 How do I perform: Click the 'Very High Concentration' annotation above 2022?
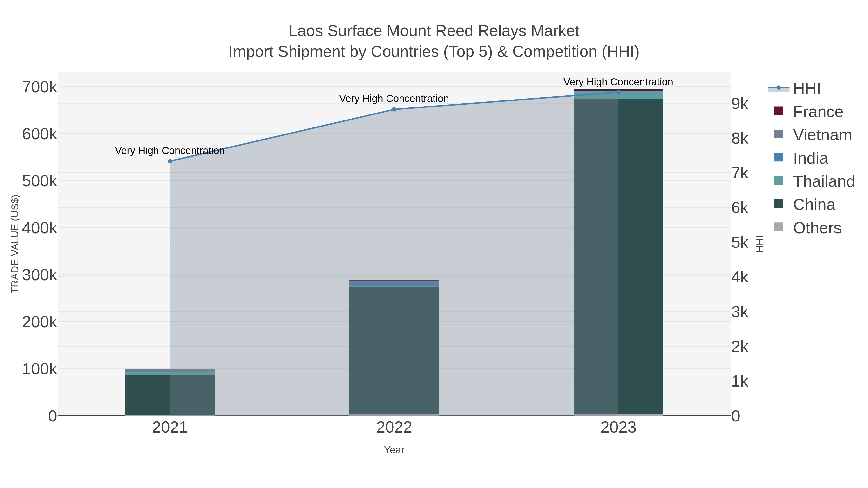(394, 99)
